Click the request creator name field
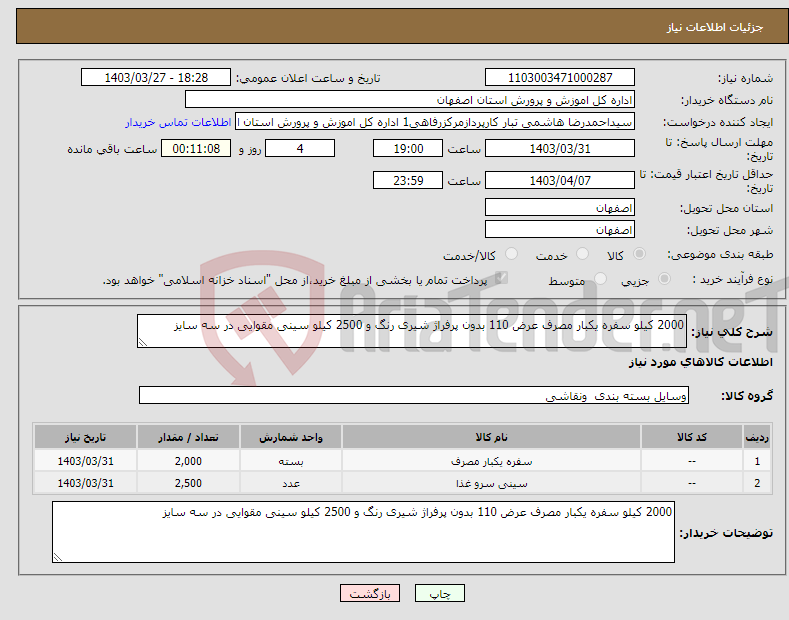 click(435, 122)
